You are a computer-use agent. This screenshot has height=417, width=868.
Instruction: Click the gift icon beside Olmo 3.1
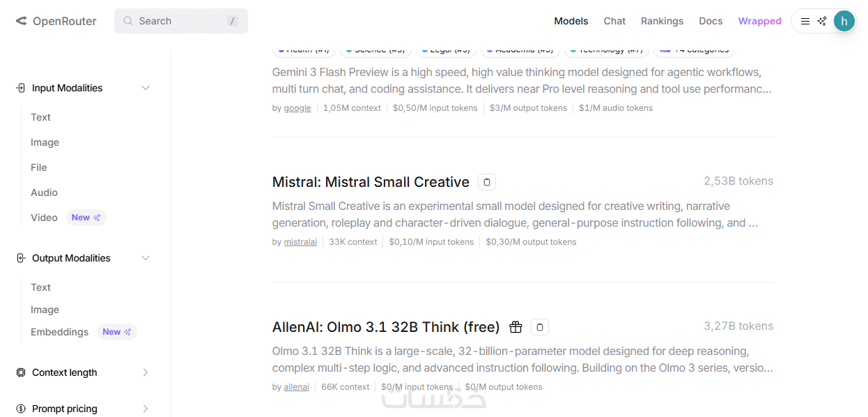tap(516, 327)
